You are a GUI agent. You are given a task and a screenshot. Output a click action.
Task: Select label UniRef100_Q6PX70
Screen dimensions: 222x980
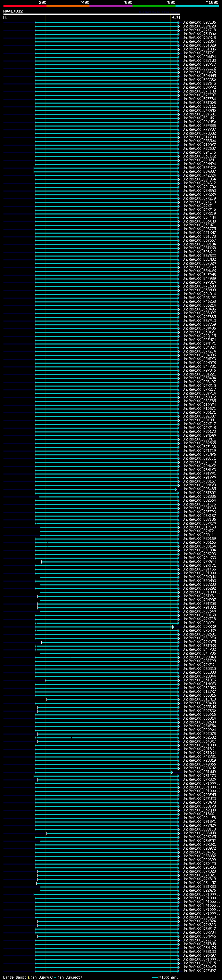[x=199, y=524]
